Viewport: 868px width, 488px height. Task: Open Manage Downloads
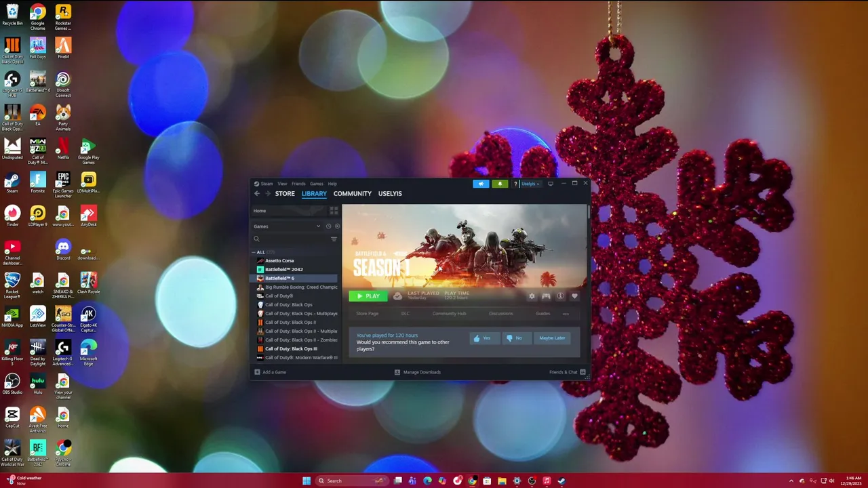tap(418, 372)
